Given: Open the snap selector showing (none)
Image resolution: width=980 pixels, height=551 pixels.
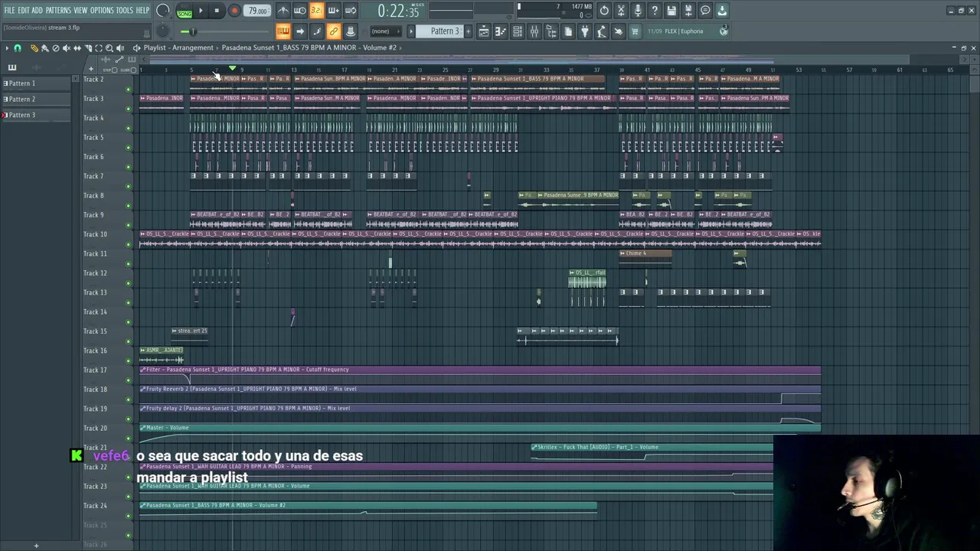Looking at the screenshot, I should (386, 31).
